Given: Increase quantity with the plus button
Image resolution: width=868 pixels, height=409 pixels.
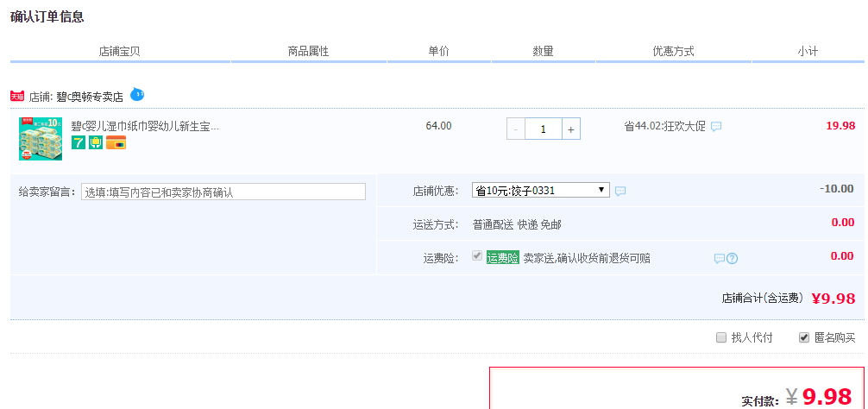Looking at the screenshot, I should pos(571,129).
